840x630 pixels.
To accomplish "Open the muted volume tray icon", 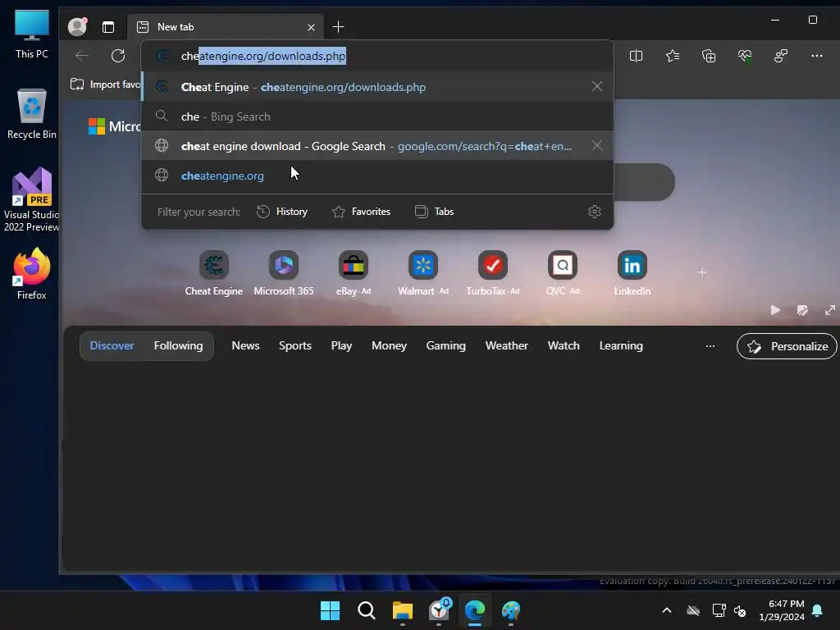I will (740, 610).
